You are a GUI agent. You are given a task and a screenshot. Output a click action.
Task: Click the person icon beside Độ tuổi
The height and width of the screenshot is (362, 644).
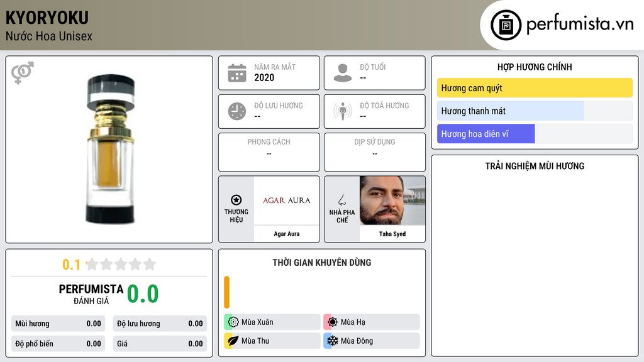(x=343, y=73)
